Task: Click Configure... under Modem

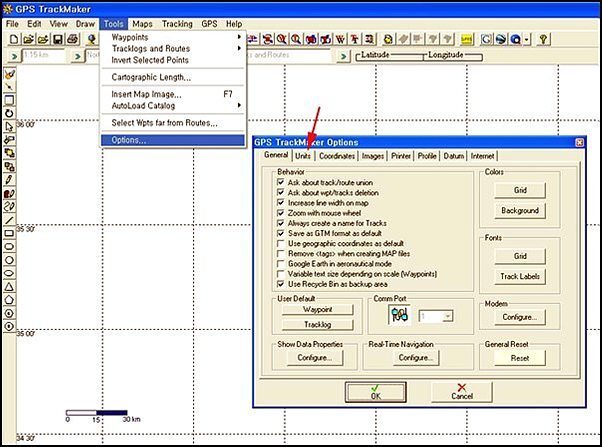Action: click(519, 317)
